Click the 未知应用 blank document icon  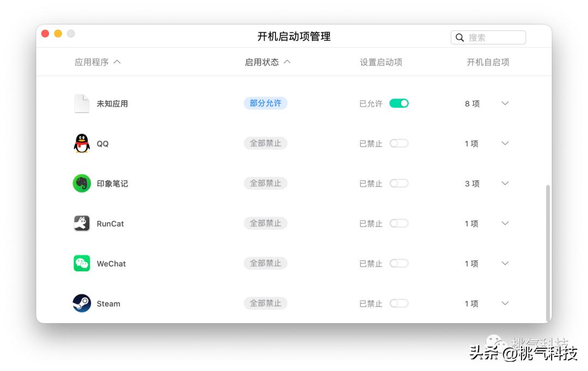(81, 103)
